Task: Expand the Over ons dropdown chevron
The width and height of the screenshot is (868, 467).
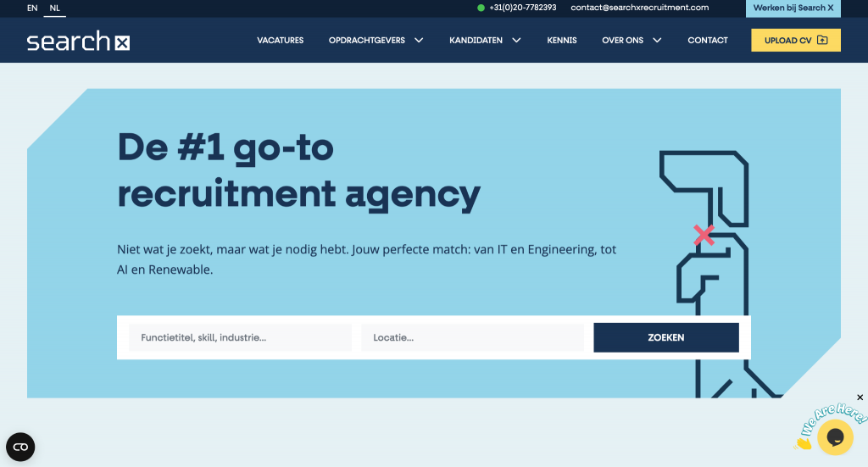Action: 657,41
